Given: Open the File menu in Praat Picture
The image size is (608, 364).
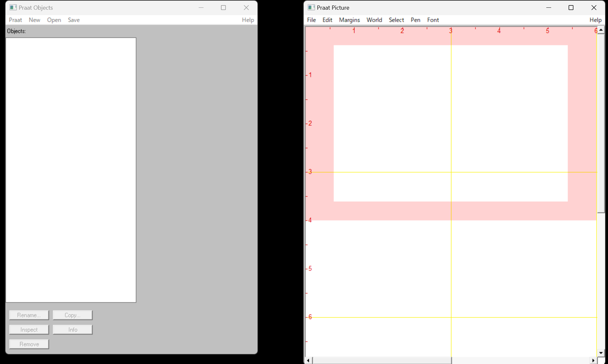Looking at the screenshot, I should click(x=311, y=20).
